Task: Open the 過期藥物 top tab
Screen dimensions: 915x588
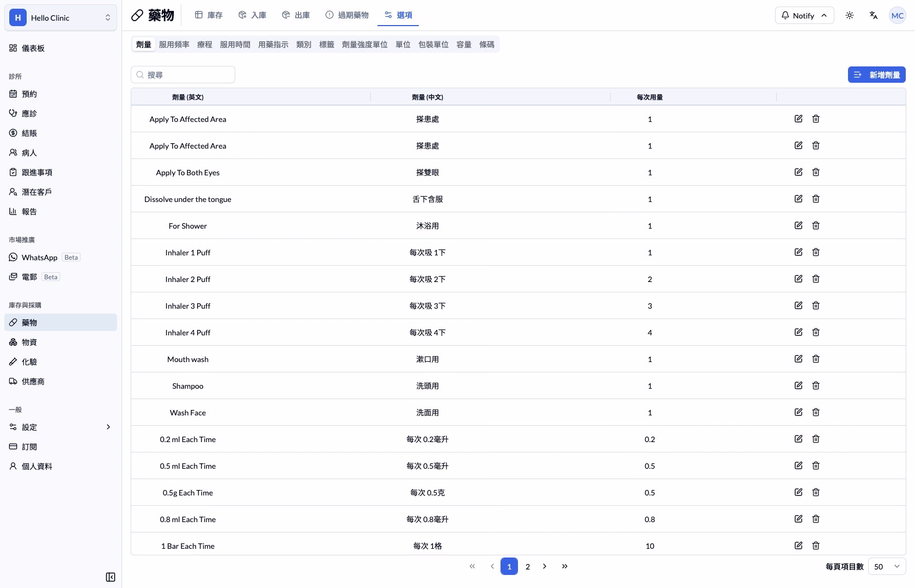Action: (347, 15)
